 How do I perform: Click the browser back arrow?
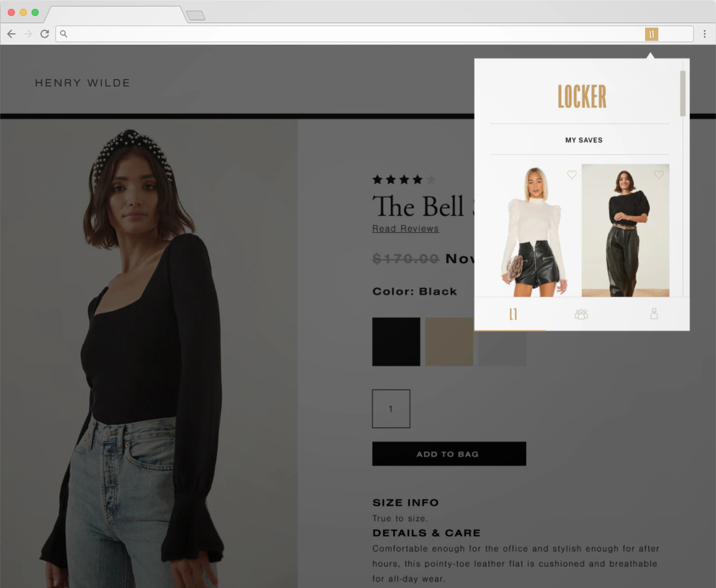point(11,34)
